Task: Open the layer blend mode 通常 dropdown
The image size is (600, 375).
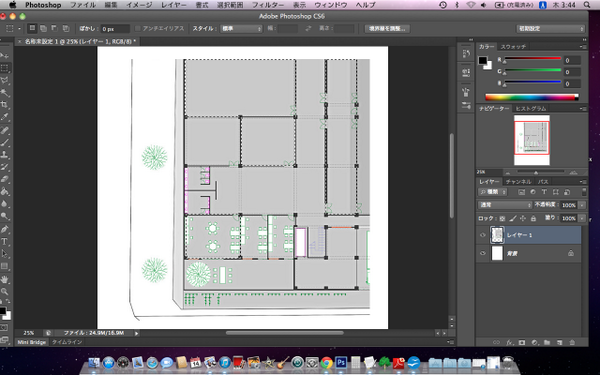Action: (505, 205)
